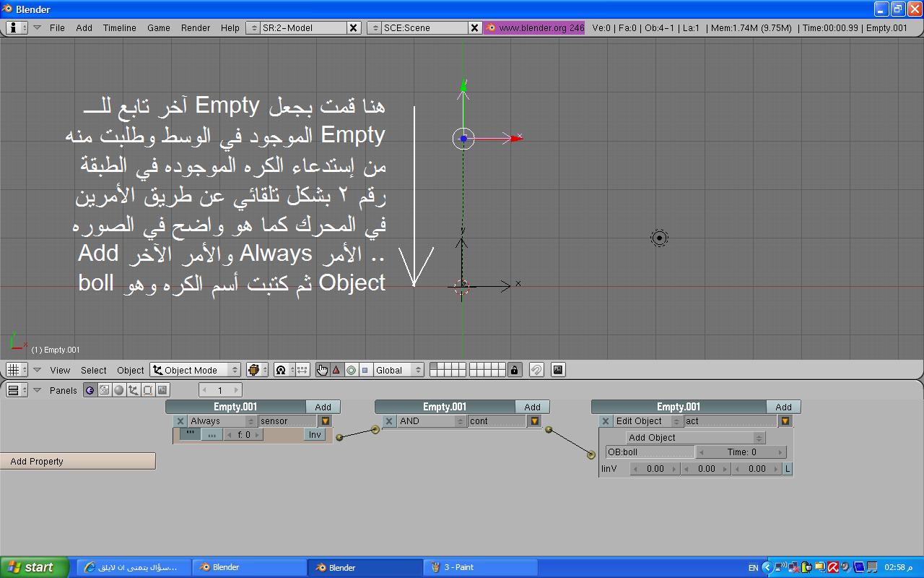Add a new sensor to Empty.001

click(x=323, y=407)
